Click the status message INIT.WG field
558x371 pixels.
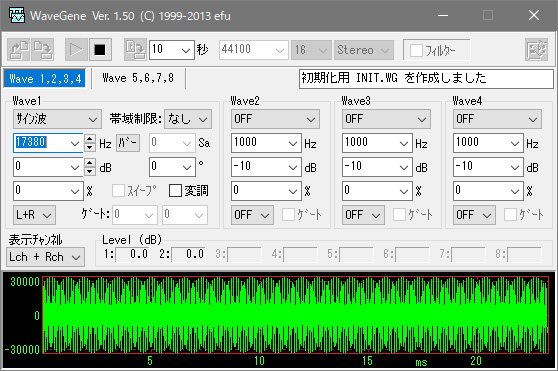[426, 79]
